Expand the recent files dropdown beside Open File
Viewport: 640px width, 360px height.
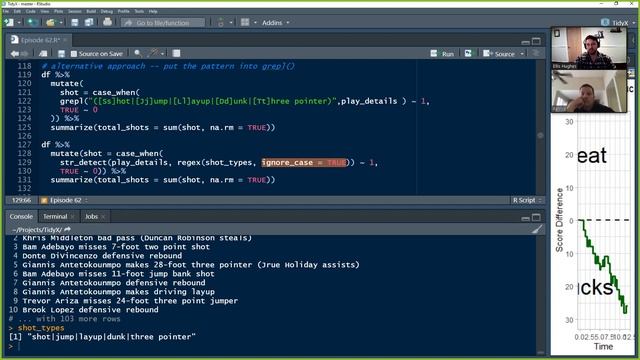click(x=61, y=23)
